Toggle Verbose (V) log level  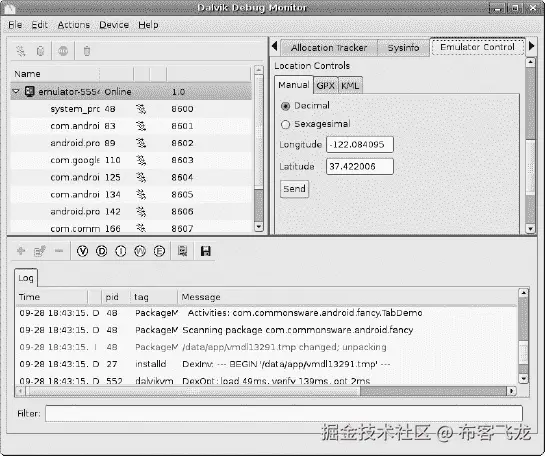(82, 251)
